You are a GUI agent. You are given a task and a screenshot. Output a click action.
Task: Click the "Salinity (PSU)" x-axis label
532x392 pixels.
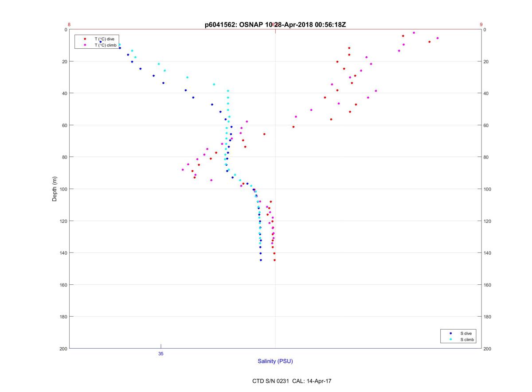point(275,361)
